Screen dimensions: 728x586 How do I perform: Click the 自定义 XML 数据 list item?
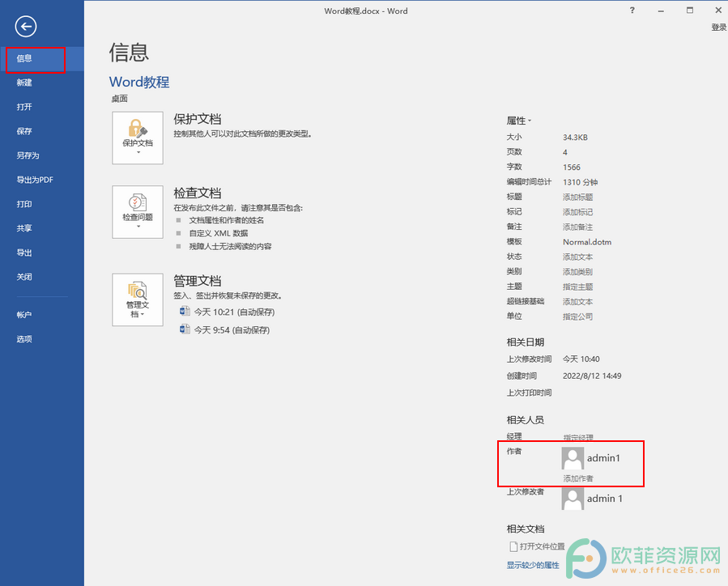coord(218,233)
